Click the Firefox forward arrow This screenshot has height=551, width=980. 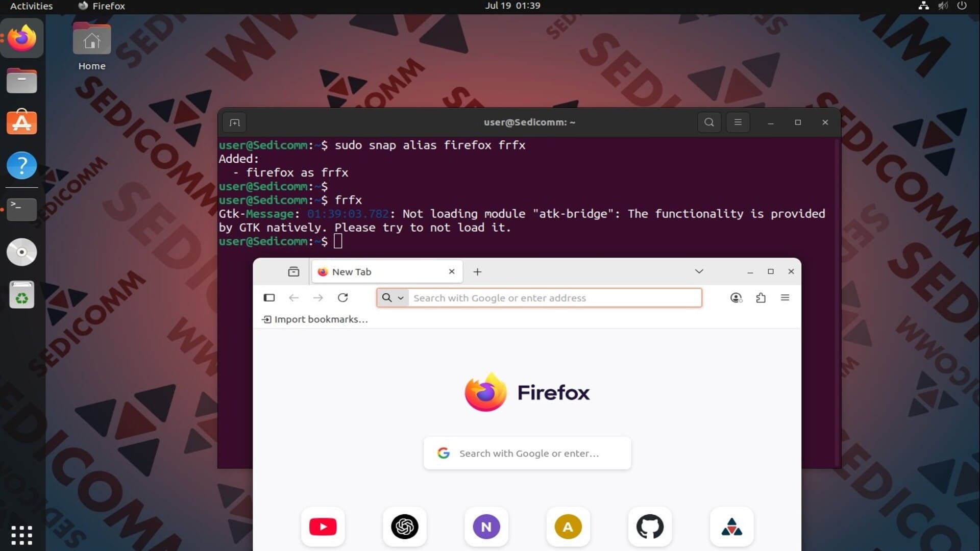318,297
